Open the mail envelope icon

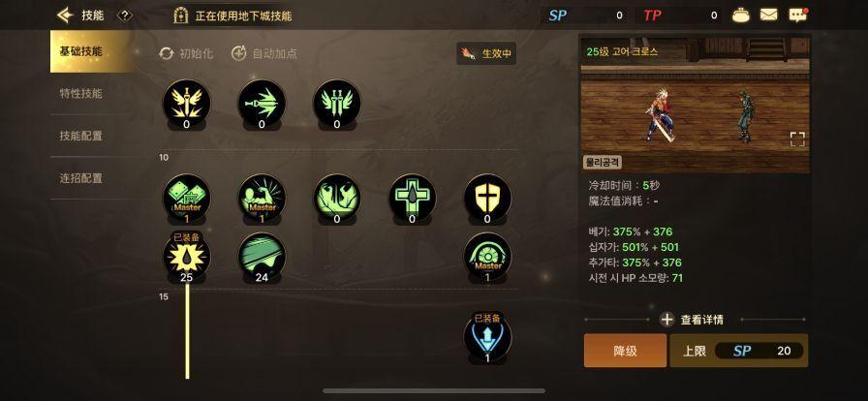(x=768, y=15)
